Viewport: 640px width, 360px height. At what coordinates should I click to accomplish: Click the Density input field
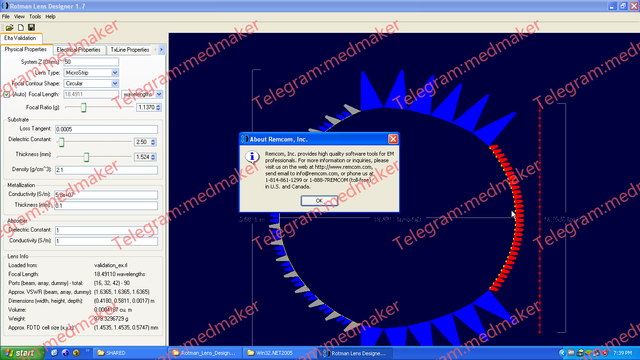(x=106, y=170)
